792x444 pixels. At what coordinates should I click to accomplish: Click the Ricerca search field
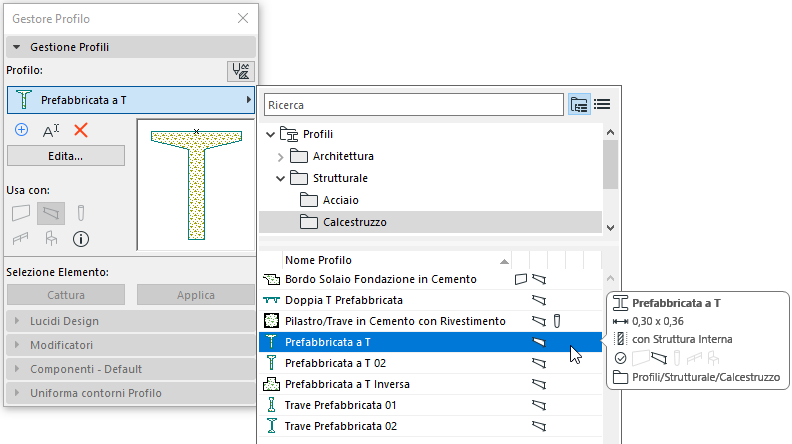tap(413, 104)
